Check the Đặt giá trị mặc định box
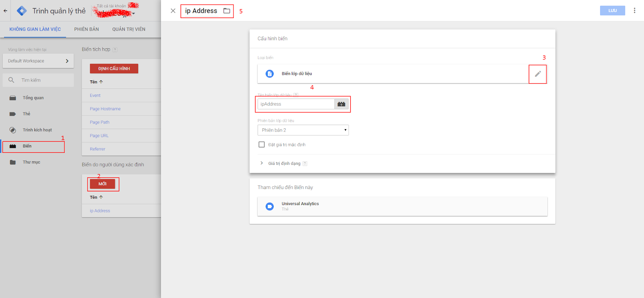 click(x=262, y=144)
